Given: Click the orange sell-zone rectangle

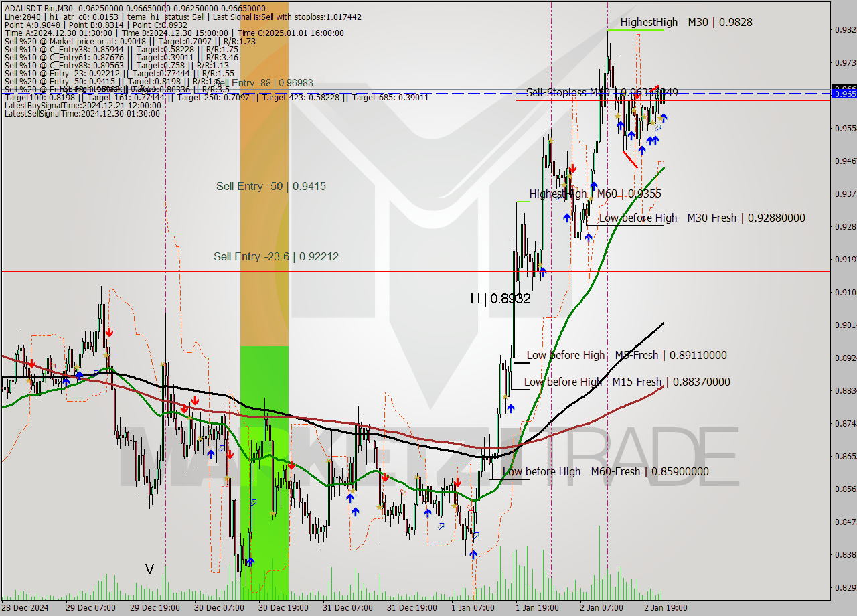Looking at the screenshot, I should (264, 174).
